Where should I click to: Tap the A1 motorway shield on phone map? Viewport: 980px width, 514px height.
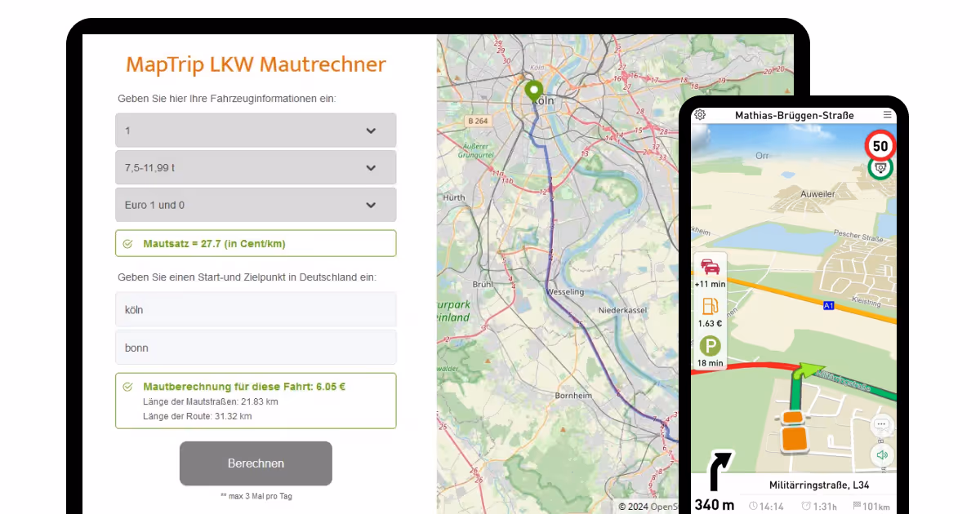coord(828,305)
